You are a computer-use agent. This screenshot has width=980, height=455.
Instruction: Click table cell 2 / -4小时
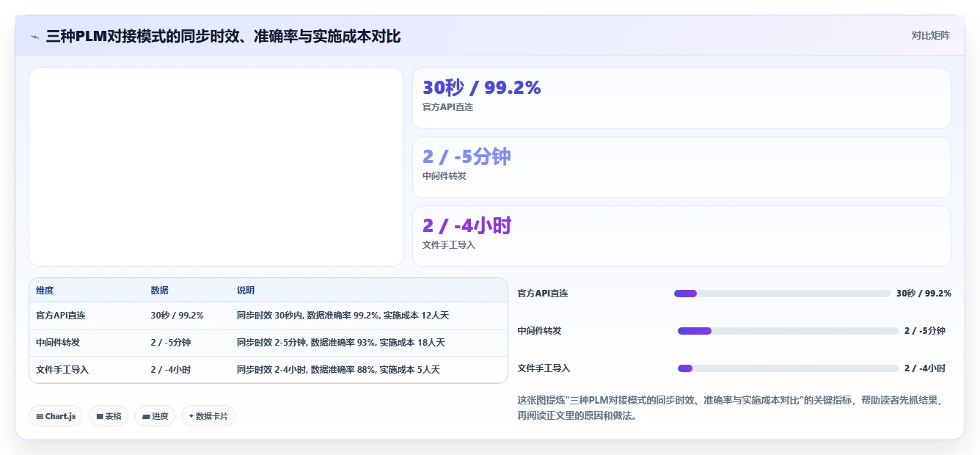[170, 370]
